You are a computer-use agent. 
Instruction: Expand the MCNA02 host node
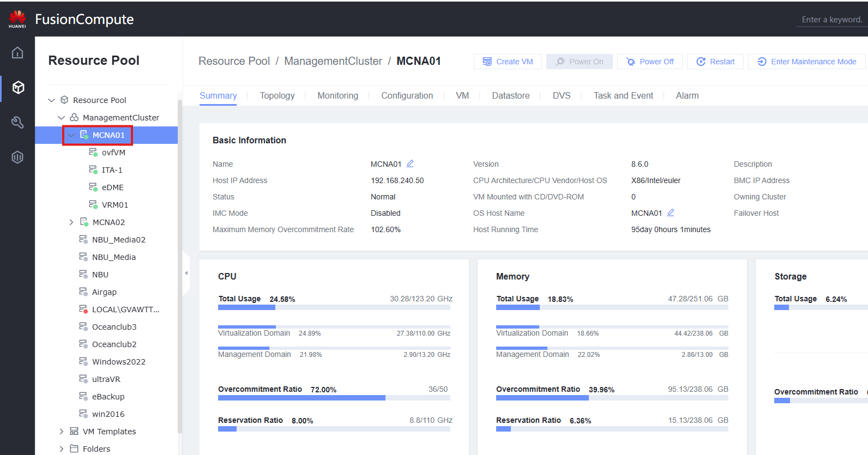pyautogui.click(x=71, y=222)
